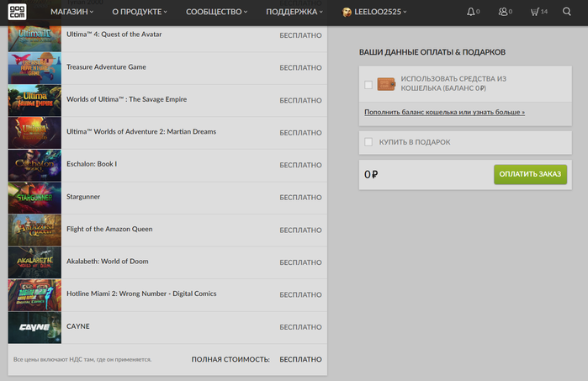This screenshot has width=588, height=381.
Task: Expand the LEELOO2525 account menu
Action: [x=380, y=12]
